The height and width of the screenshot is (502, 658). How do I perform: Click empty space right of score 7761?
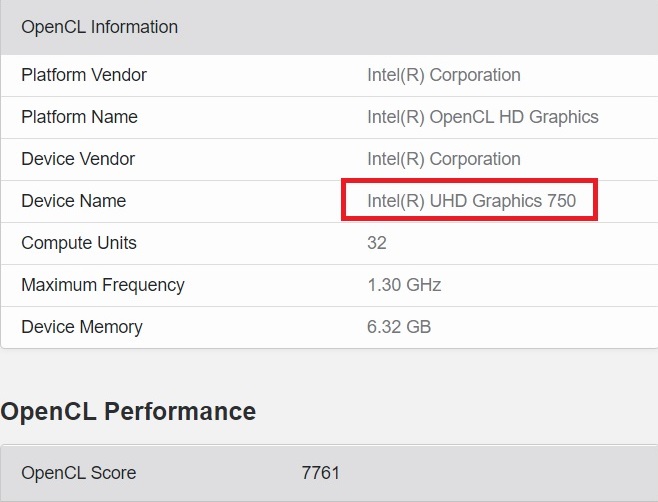coord(500,472)
